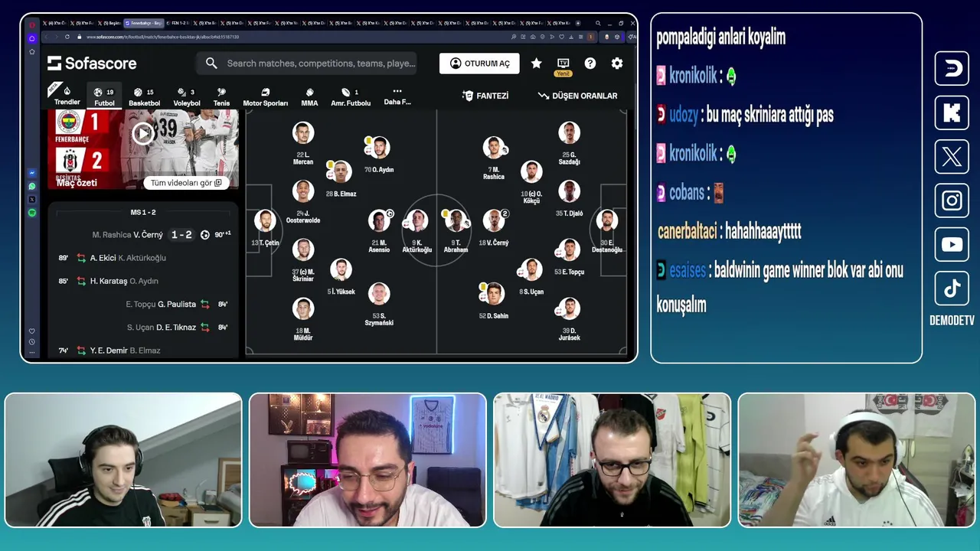Select goalkeeper 13 T. Çetin avatar
This screenshot has height=551, width=980.
[x=266, y=220]
